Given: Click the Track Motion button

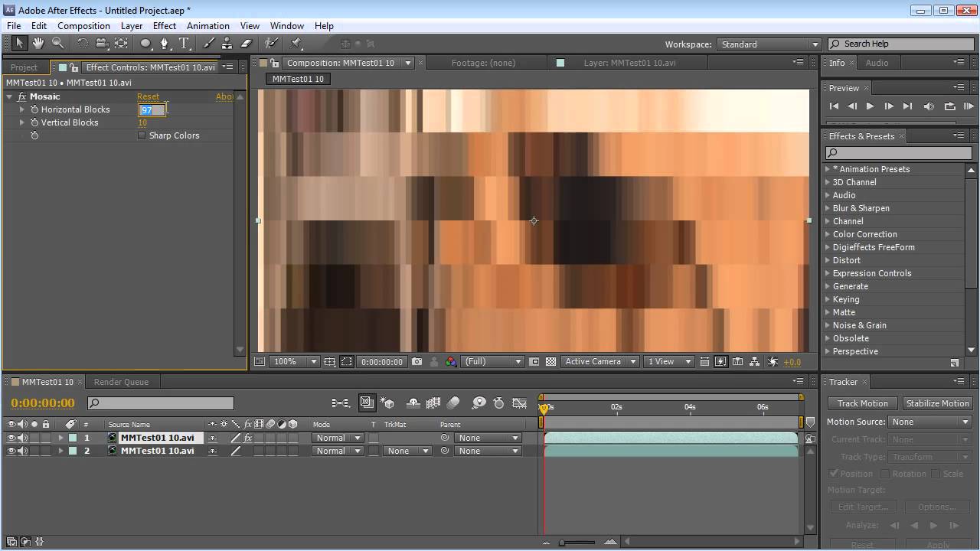Looking at the screenshot, I should click(862, 403).
